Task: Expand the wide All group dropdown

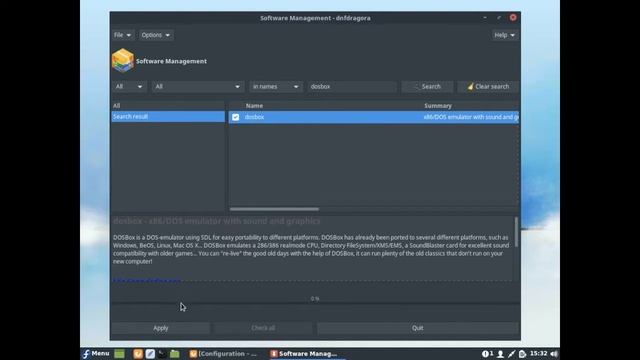Action: (x=198, y=87)
